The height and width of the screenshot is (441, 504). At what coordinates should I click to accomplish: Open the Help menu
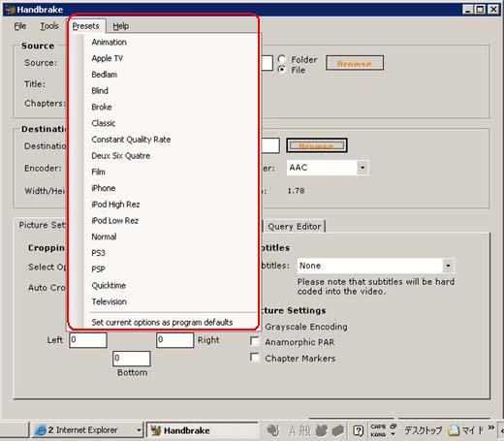tap(121, 26)
